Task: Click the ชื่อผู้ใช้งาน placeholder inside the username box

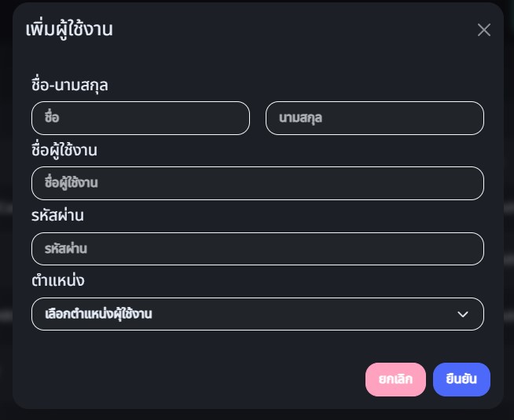Action: (72, 184)
